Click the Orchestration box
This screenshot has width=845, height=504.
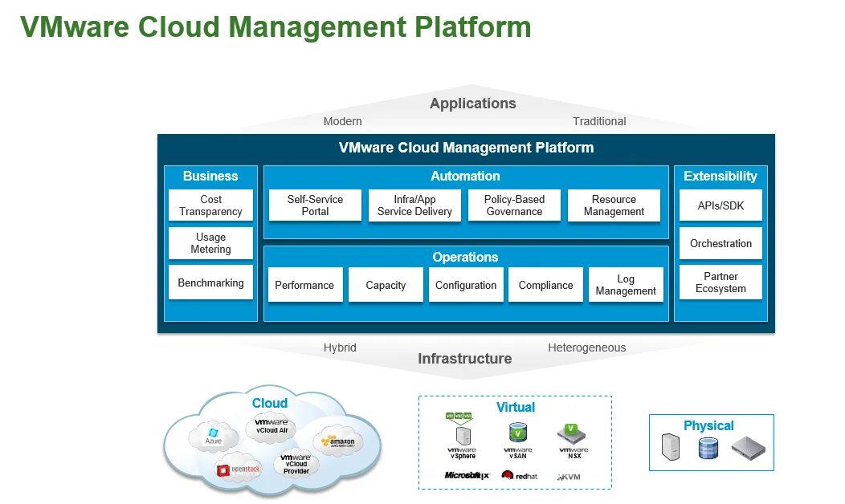click(720, 243)
